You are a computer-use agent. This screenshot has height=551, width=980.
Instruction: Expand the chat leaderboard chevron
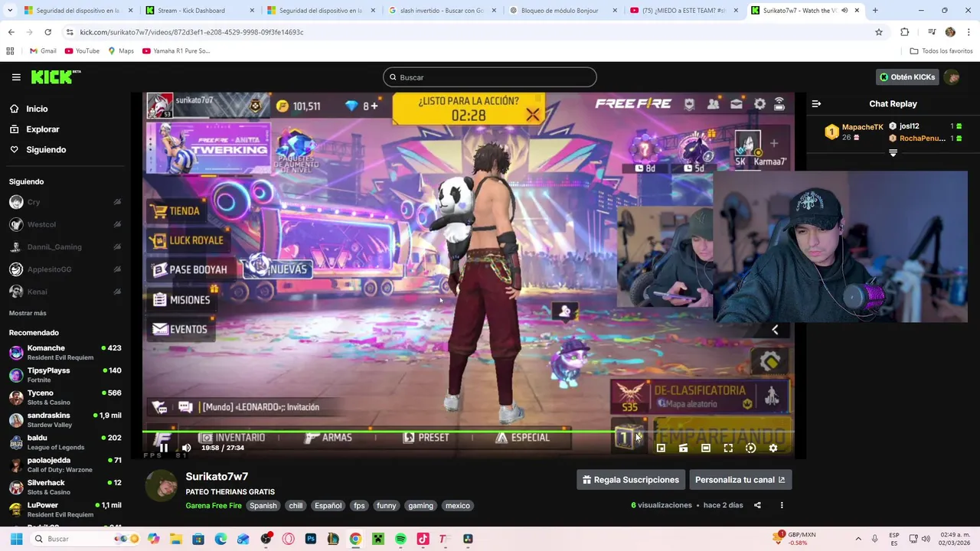pos(893,153)
